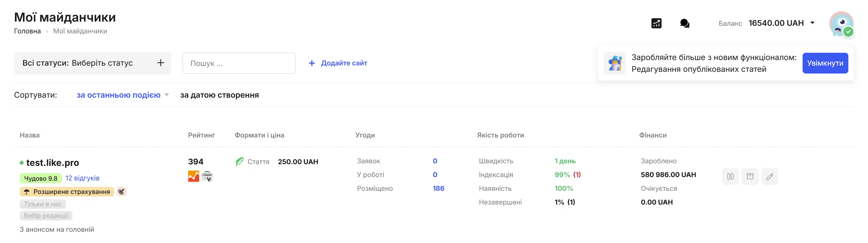Open the statistics chart icon in header
The image size is (868, 243).
tap(656, 23)
